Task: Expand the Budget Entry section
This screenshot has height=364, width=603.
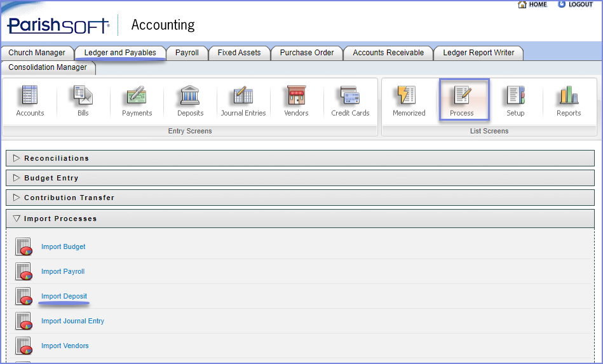Action: 16,178
